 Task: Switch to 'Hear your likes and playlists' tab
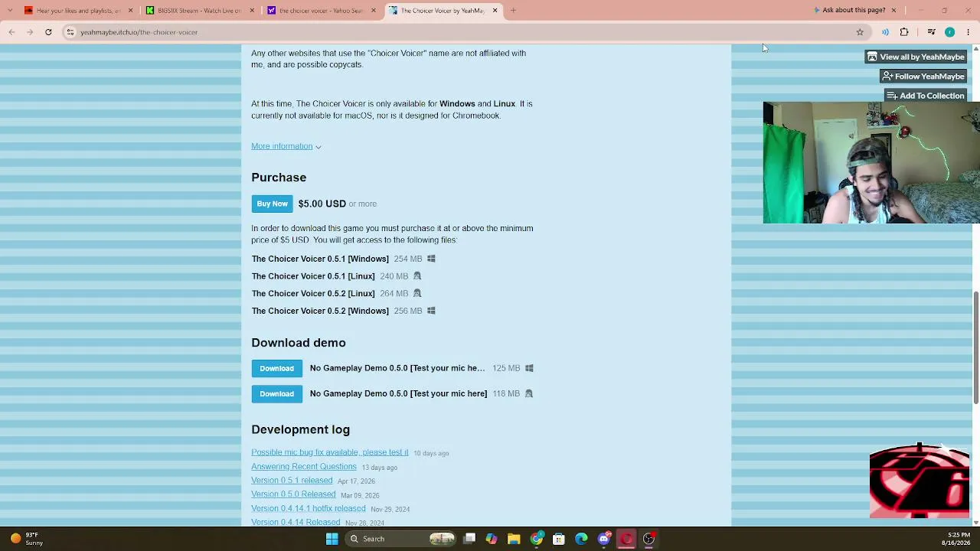coord(77,11)
